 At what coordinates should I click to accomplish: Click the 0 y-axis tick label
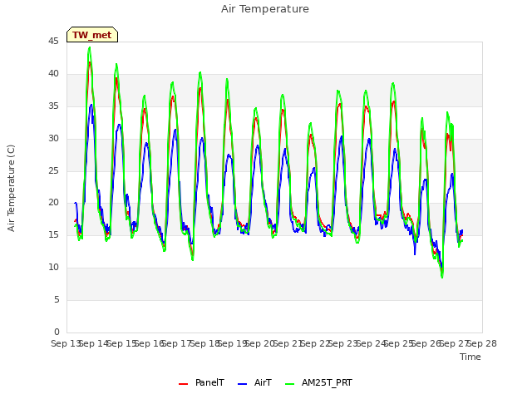[x=57, y=332]
